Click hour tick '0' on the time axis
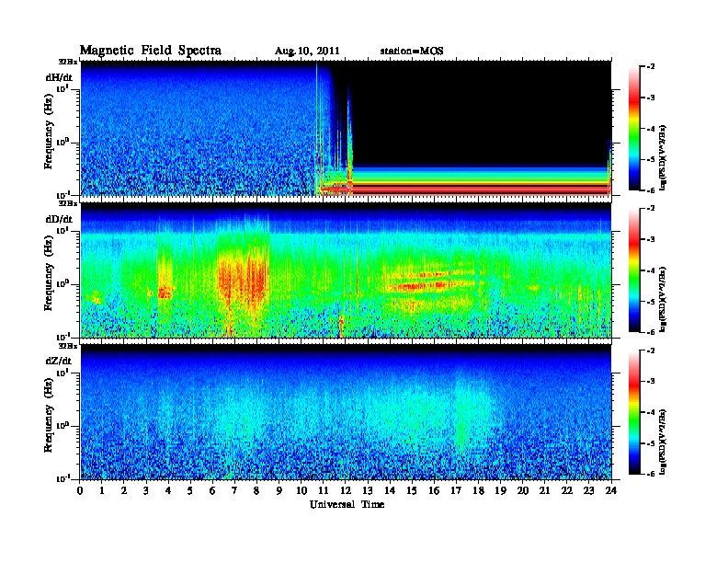Image resolution: width=728 pixels, height=563 pixels. pos(80,490)
